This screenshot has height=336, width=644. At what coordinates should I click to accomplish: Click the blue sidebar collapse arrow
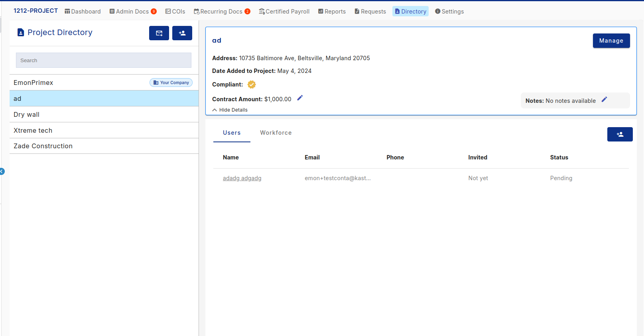tap(2, 171)
